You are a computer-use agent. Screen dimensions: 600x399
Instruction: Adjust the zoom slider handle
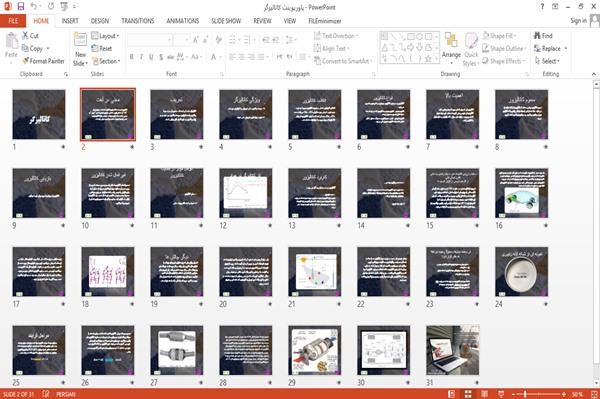[525, 394]
